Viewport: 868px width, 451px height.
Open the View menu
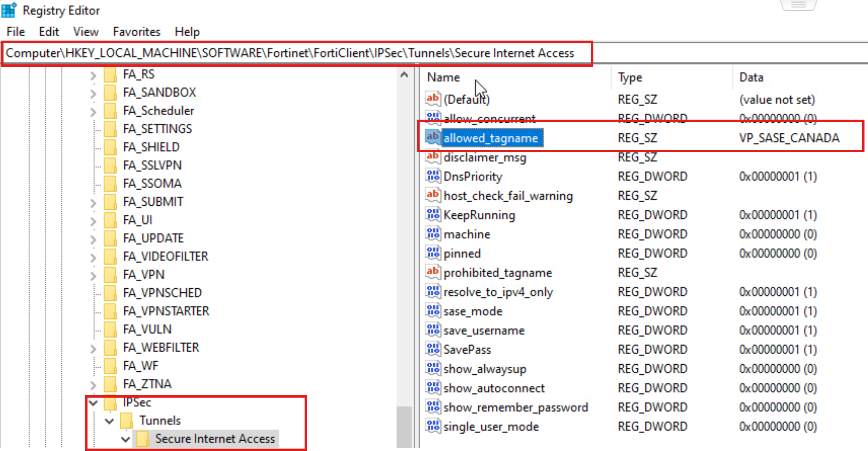coord(86,32)
